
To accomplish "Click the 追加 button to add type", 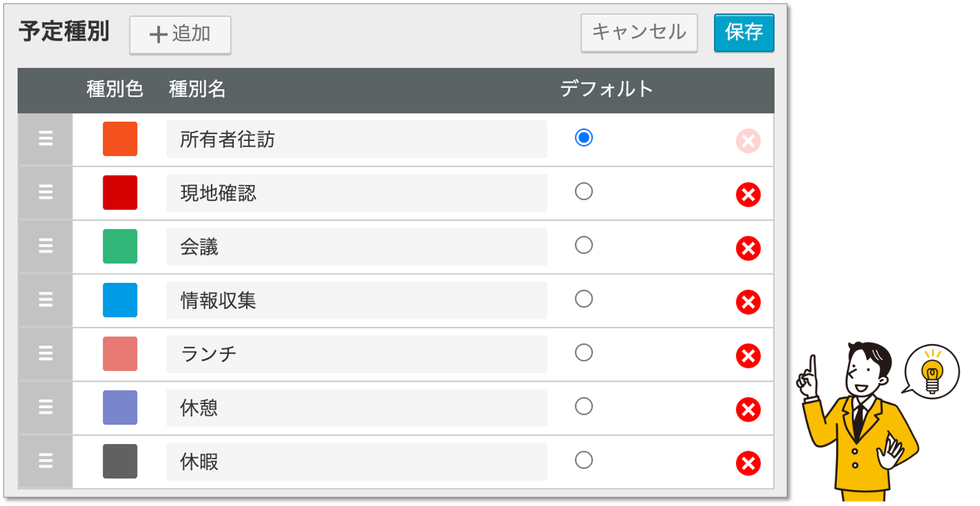I will (x=180, y=34).
